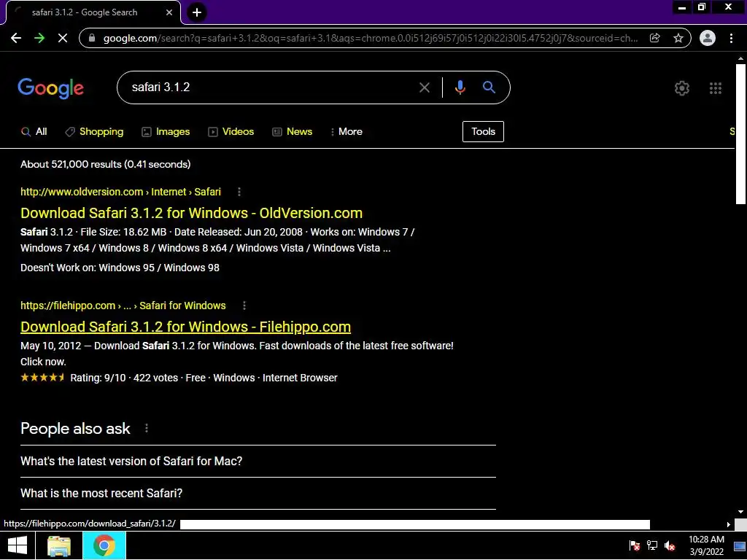Click the oldversion.com breadcrumb URL
This screenshot has width=747, height=560.
pos(120,192)
